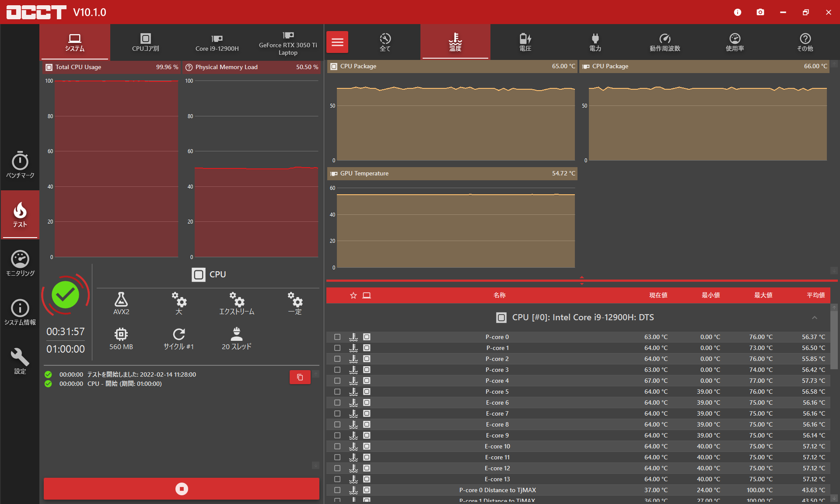Sort table by 最大値 column header
Screen dimensions: 840x504
(763, 295)
